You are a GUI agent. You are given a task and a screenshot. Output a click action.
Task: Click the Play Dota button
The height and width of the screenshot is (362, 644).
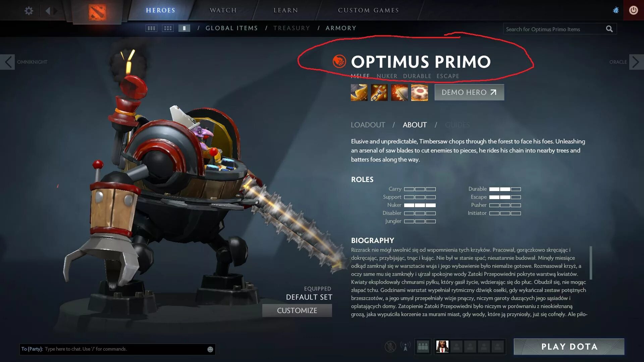(x=569, y=347)
